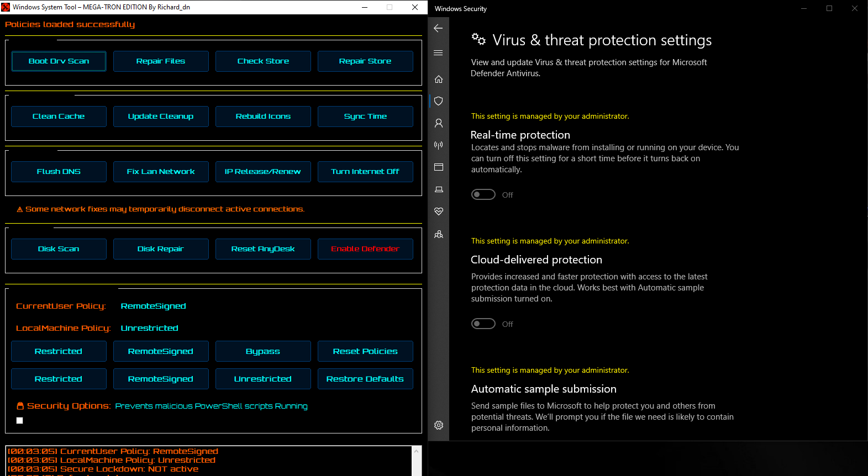Click the Repair Files button
This screenshot has width=868, height=476.
tap(161, 61)
